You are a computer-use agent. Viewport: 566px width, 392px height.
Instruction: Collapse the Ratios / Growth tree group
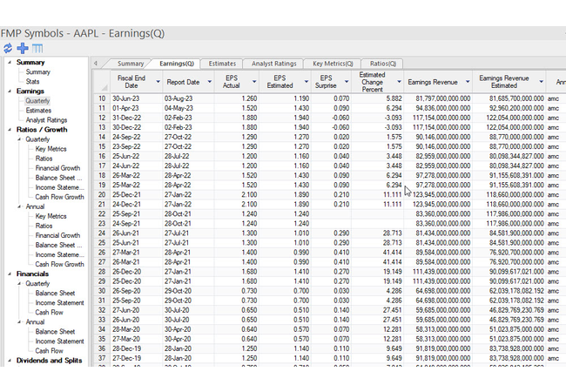point(10,130)
